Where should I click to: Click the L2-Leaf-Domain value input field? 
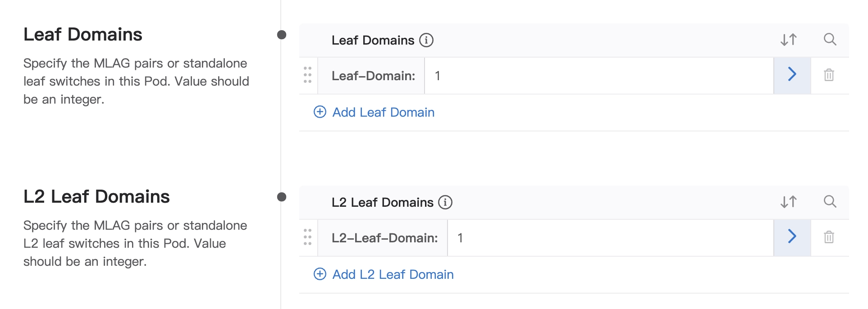(x=610, y=238)
